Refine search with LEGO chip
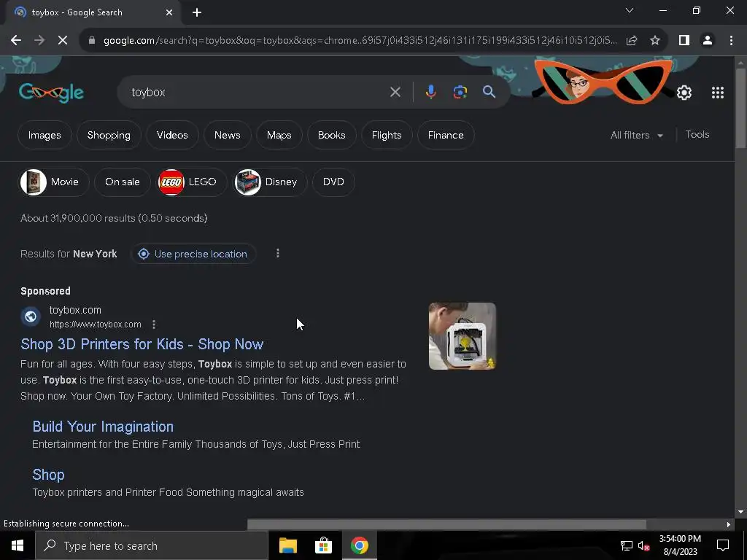747x560 pixels. (191, 182)
